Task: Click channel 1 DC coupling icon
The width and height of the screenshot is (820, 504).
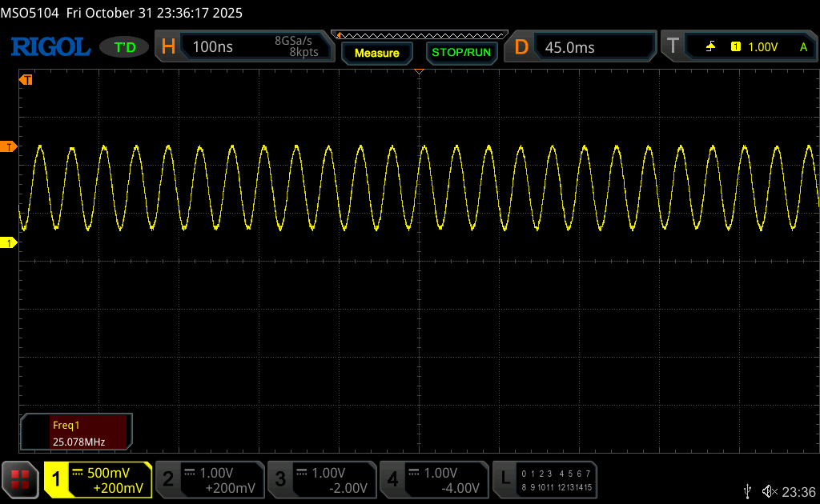Action: click(78, 473)
